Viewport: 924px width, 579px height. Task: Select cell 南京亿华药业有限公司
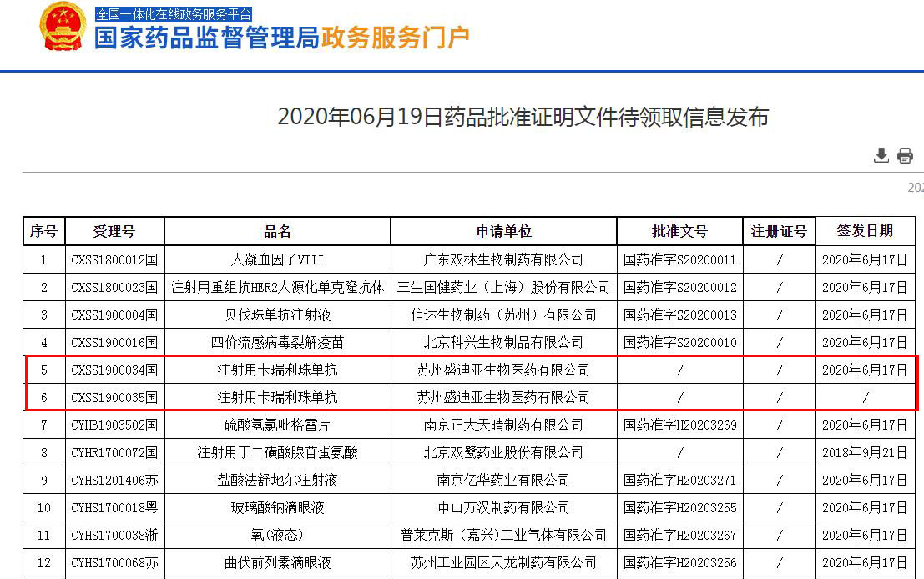coord(504,480)
